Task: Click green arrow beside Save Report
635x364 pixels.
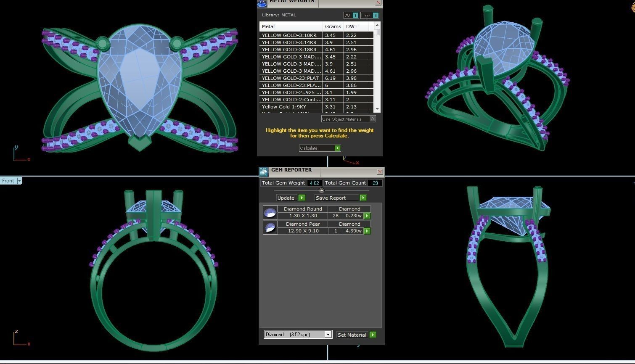Action: pos(363,198)
